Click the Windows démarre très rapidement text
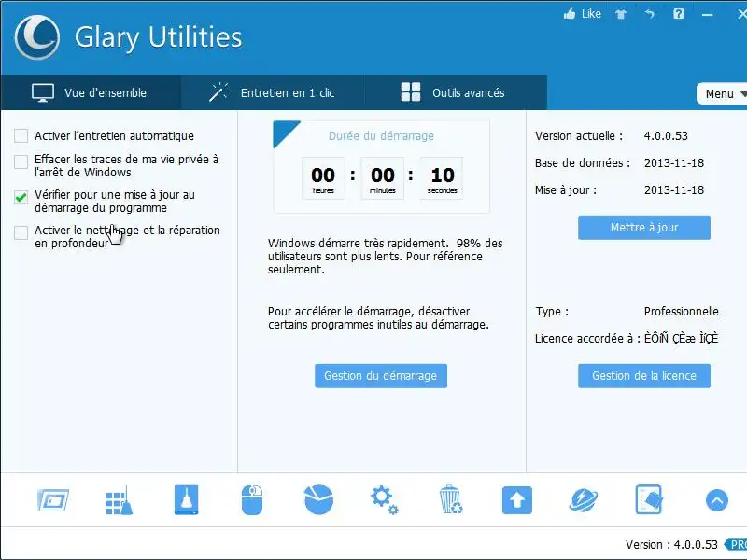The height and width of the screenshot is (560, 747). point(385,256)
